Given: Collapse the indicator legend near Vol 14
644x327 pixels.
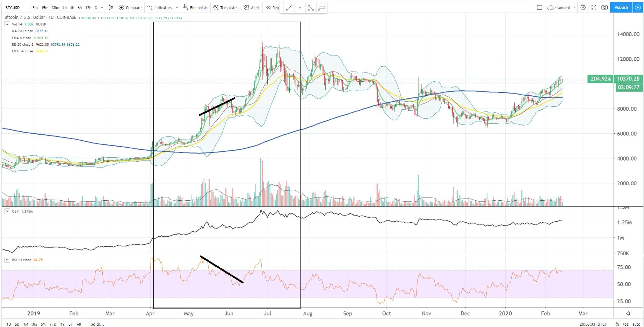Looking at the screenshot, I should pos(7,24).
